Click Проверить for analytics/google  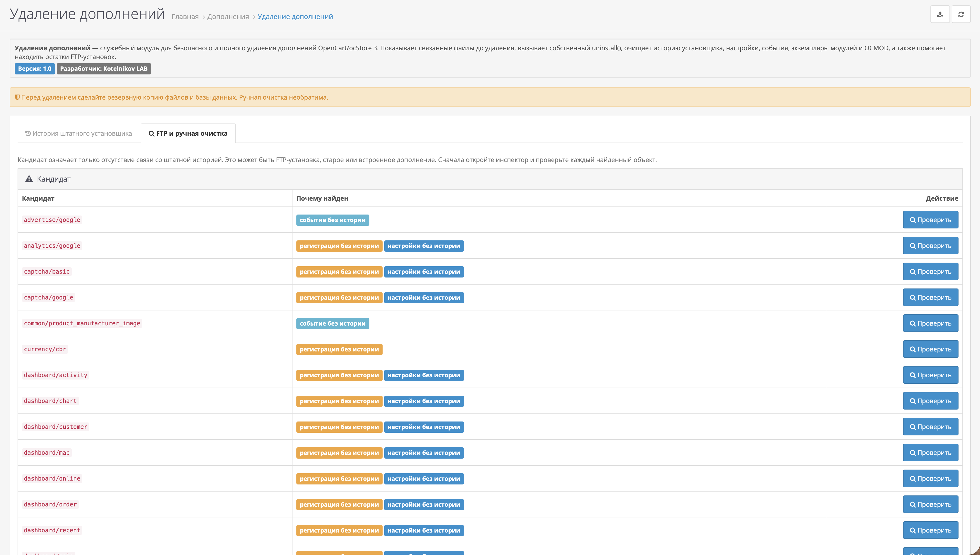(x=930, y=246)
